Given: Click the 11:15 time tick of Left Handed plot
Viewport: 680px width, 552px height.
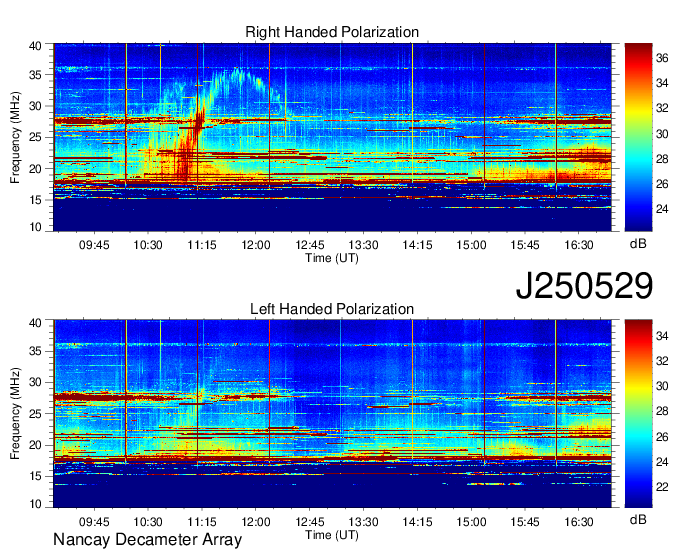Looking at the screenshot, I should click(x=202, y=522).
